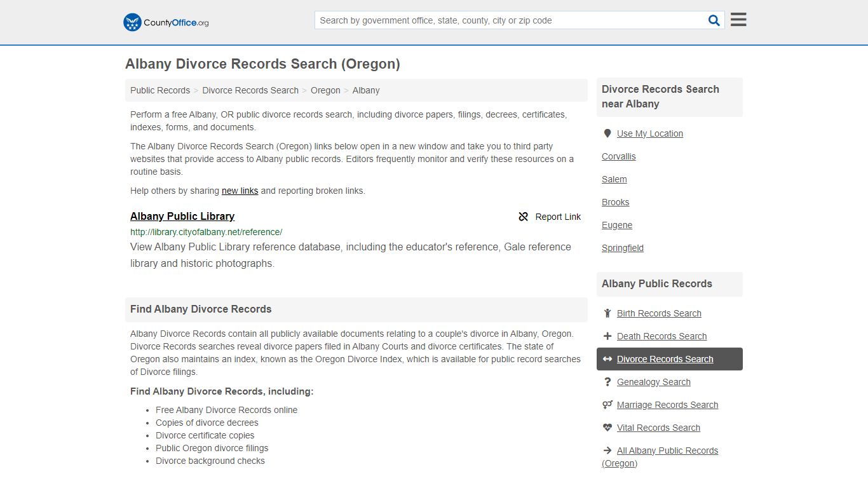Viewport: 868px width, 488px height.
Task: Open Birth Records Search link
Action: pyautogui.click(x=659, y=313)
